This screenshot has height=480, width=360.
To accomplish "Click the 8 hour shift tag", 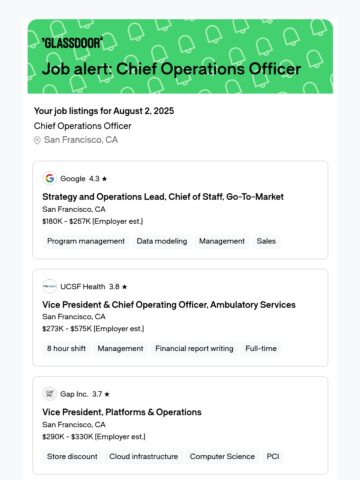I will 66,348.
